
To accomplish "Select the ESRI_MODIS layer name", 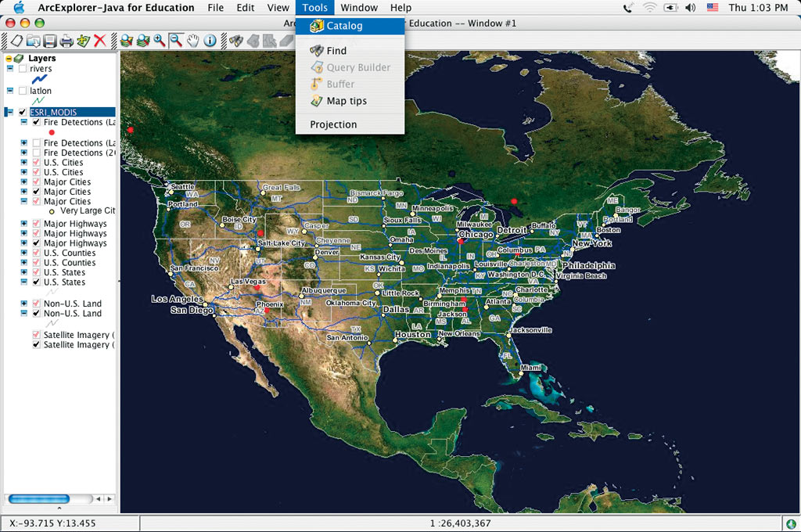I will (x=53, y=112).
